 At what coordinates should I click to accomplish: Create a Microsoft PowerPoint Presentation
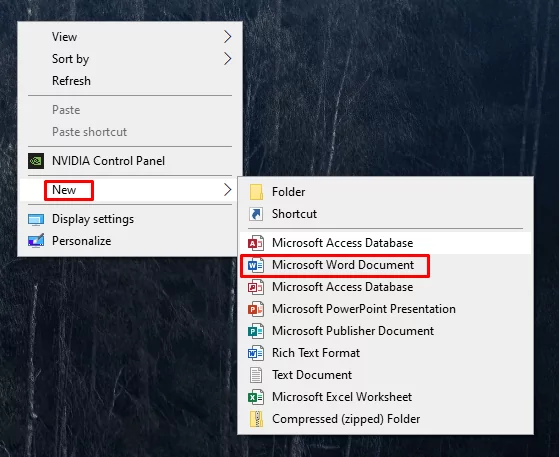pyautogui.click(x=385, y=309)
